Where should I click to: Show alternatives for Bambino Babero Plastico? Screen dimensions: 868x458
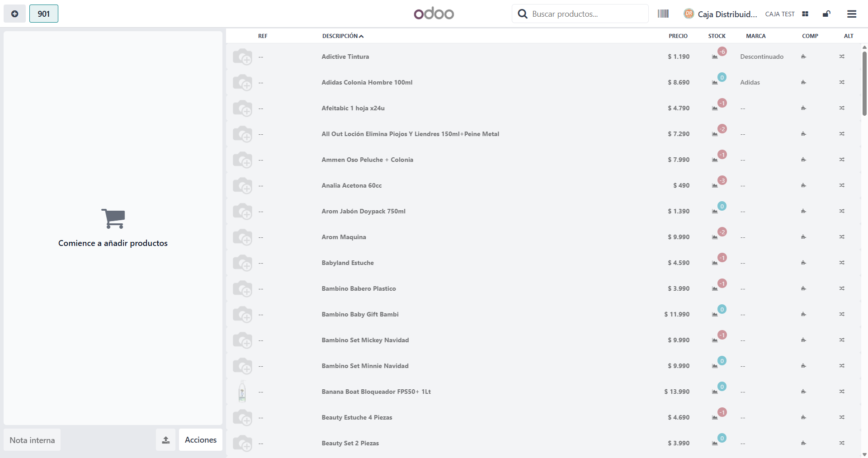(x=842, y=288)
